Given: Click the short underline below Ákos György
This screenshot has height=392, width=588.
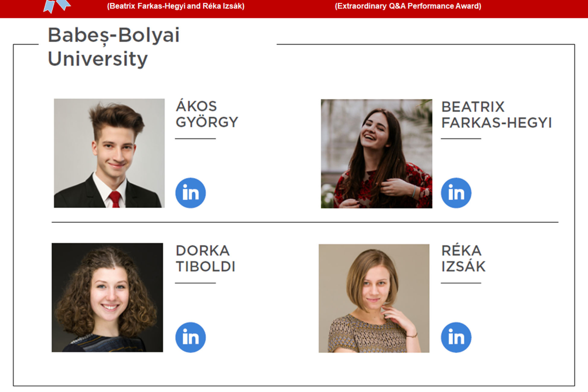Looking at the screenshot, I should click(x=195, y=138).
